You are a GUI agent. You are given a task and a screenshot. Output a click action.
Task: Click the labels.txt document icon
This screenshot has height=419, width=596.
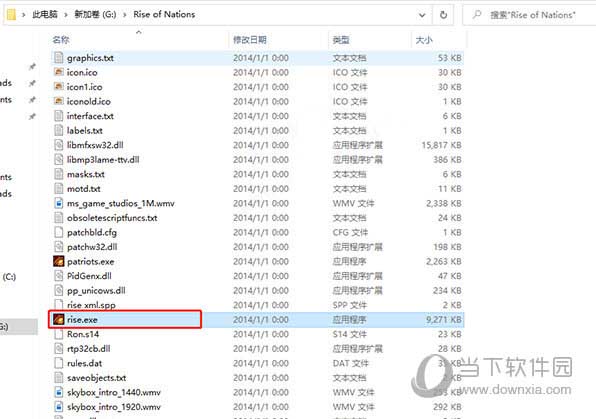point(59,130)
